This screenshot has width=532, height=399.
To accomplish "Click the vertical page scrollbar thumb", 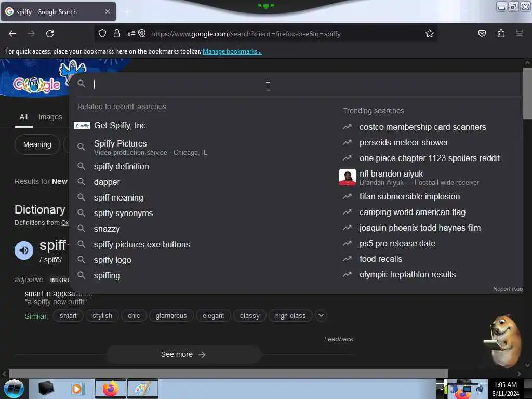I will tap(527, 94).
